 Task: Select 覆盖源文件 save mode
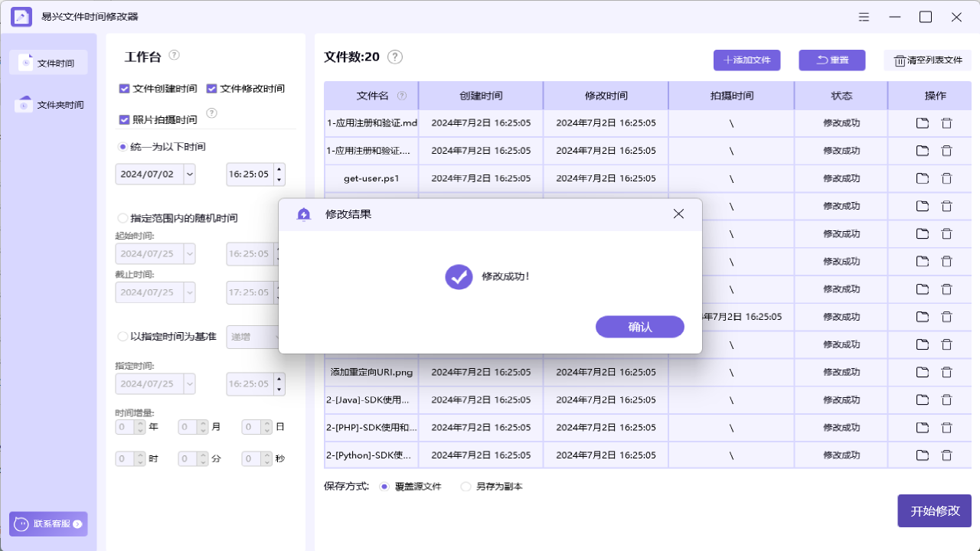click(384, 486)
